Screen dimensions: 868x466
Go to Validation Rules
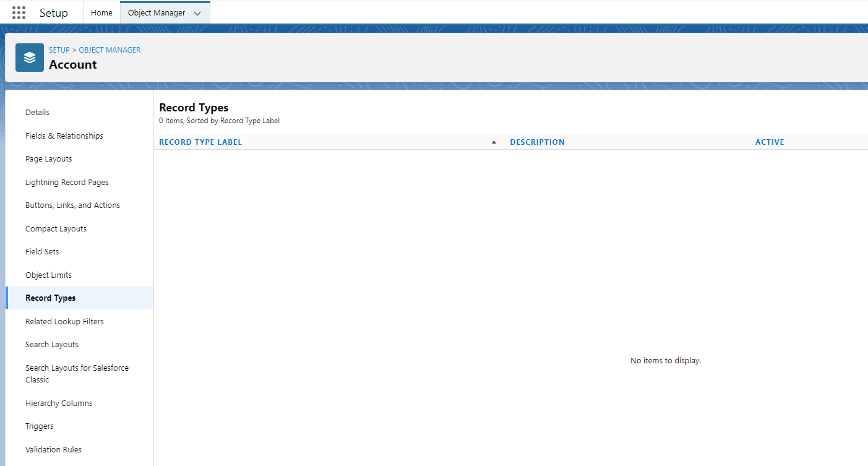(x=53, y=450)
